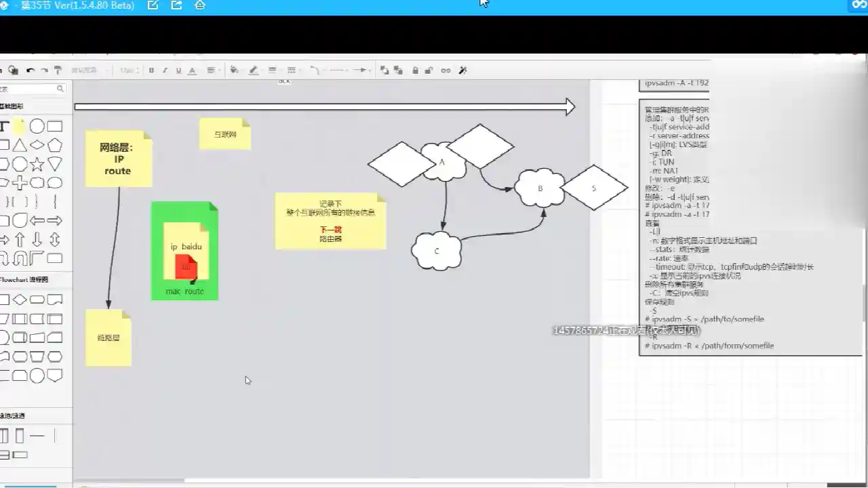868x488 pixels.
Task: Click the '下一跳' red text
Action: (x=330, y=230)
